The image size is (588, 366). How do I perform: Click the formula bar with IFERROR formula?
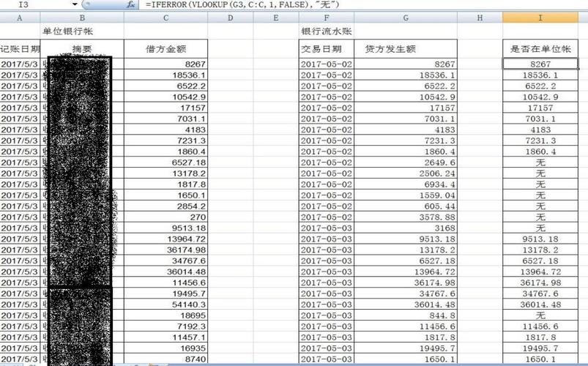click(363, 4)
